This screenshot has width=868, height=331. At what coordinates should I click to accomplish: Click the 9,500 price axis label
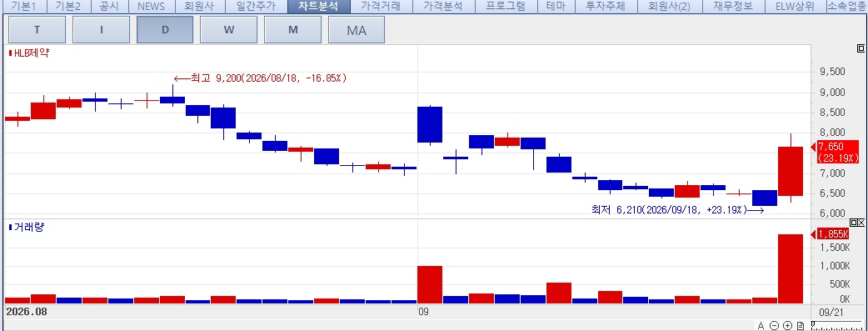tap(832, 72)
